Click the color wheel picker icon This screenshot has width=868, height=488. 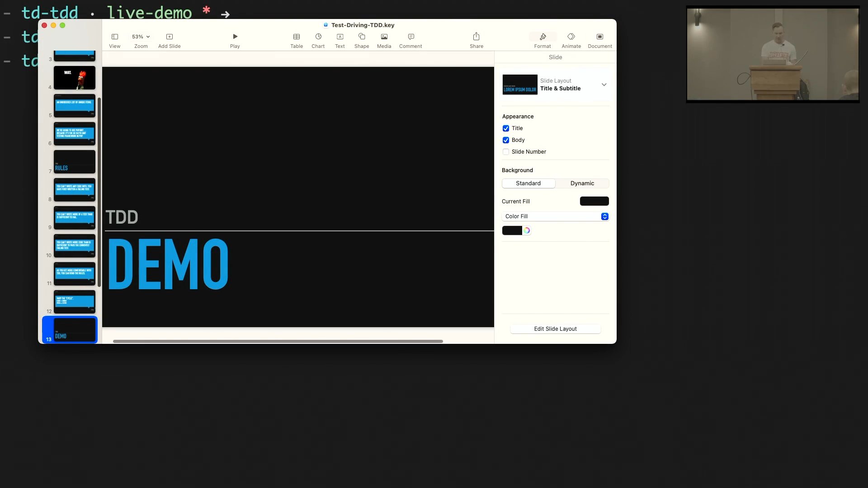coord(527,230)
